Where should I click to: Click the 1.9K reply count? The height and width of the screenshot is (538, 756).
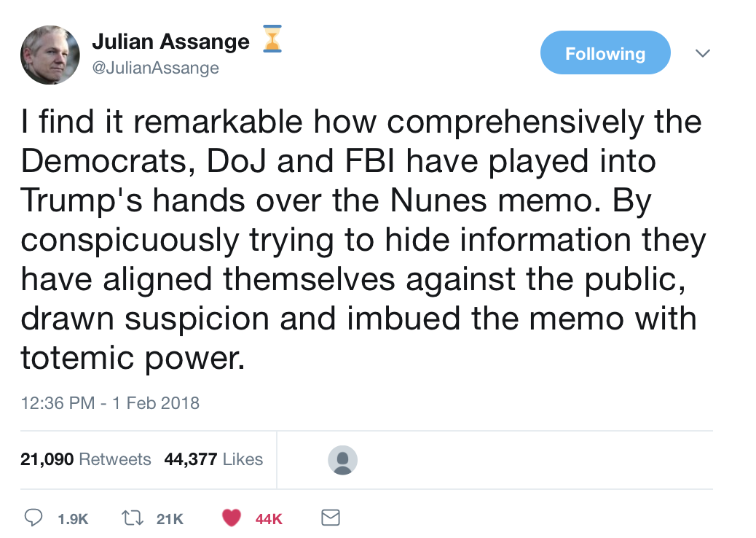pos(72,519)
